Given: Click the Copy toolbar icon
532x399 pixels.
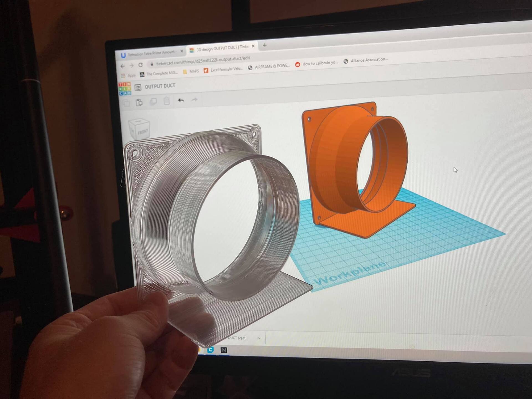Looking at the screenshot, I should [126, 103].
